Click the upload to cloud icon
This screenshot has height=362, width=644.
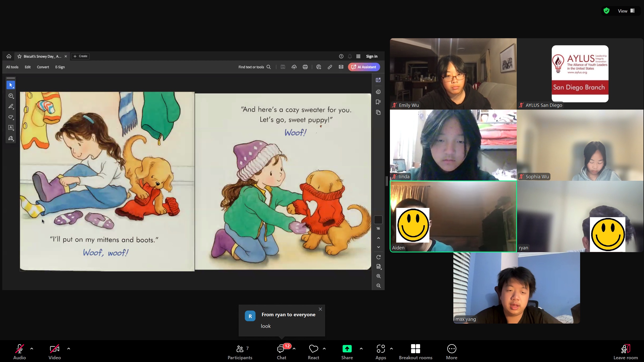pos(294,67)
